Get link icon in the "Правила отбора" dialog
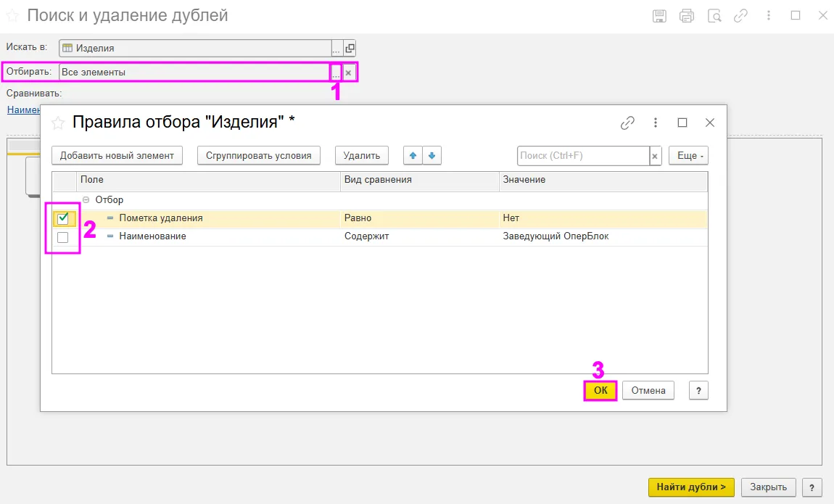The height and width of the screenshot is (504, 834). [627, 123]
